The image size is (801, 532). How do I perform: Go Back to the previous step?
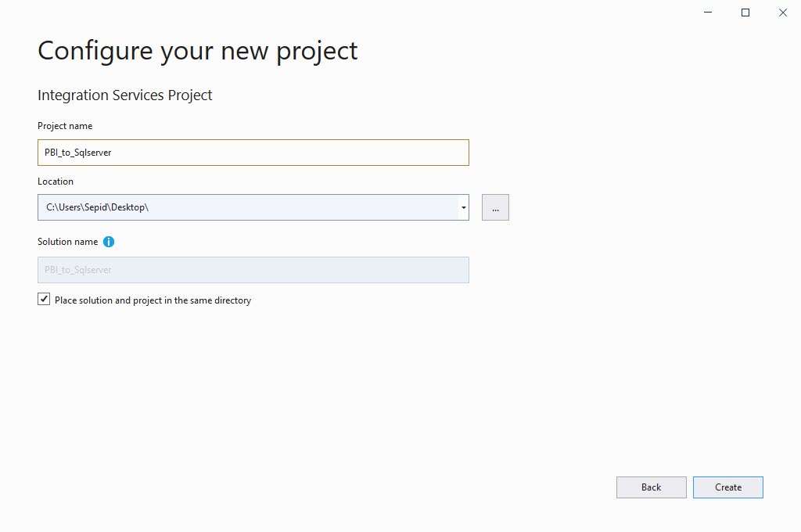click(x=651, y=487)
